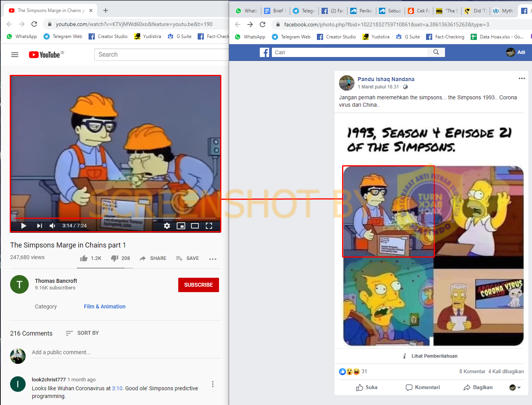Click the youtube.com address bar
Screen dimensions: 532x405
coord(134,24)
